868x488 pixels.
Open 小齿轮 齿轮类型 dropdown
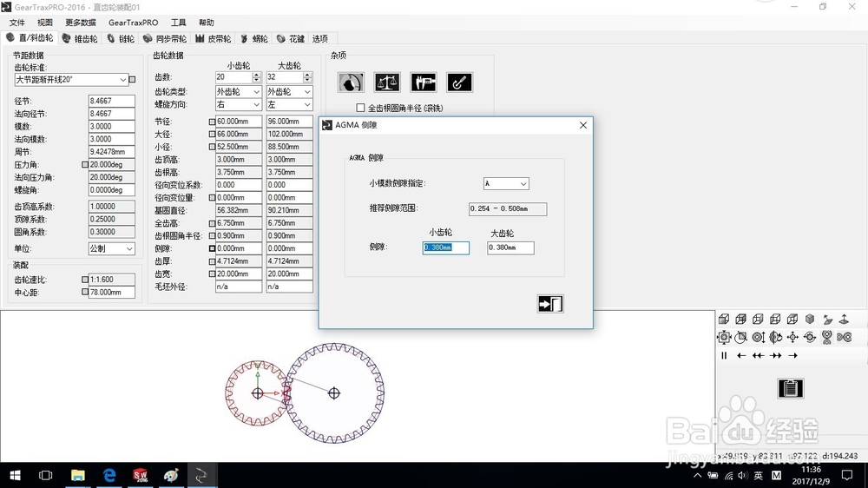click(238, 91)
